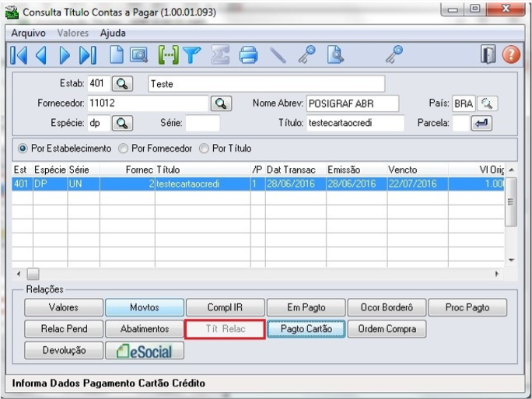Click the exit door icon
This screenshot has width=532, height=399.
pos(488,54)
